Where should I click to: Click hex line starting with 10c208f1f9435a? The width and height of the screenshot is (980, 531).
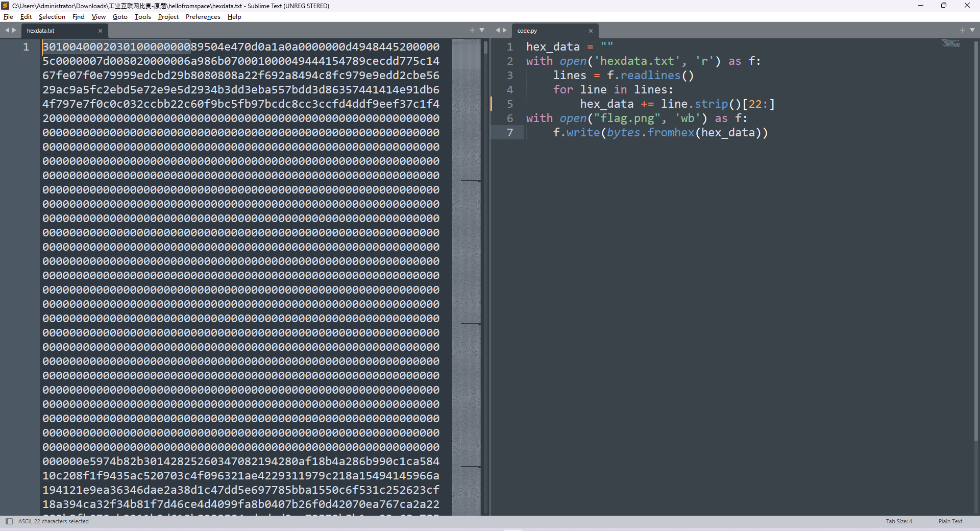241,476
